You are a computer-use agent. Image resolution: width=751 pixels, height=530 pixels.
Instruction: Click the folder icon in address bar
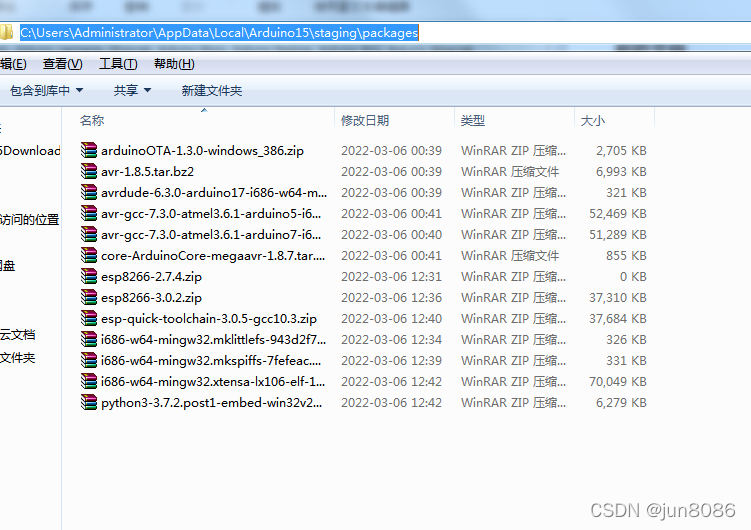[x=6, y=33]
